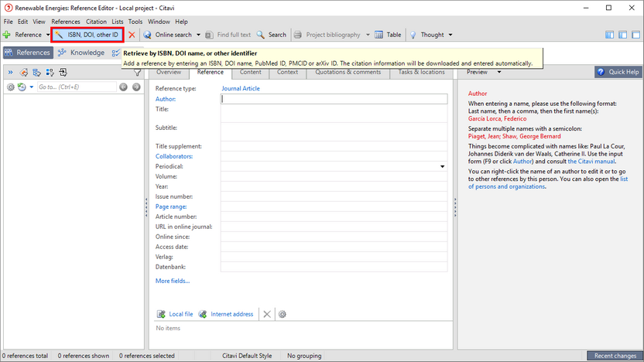
Task: Open the Tools menu
Action: [135, 22]
